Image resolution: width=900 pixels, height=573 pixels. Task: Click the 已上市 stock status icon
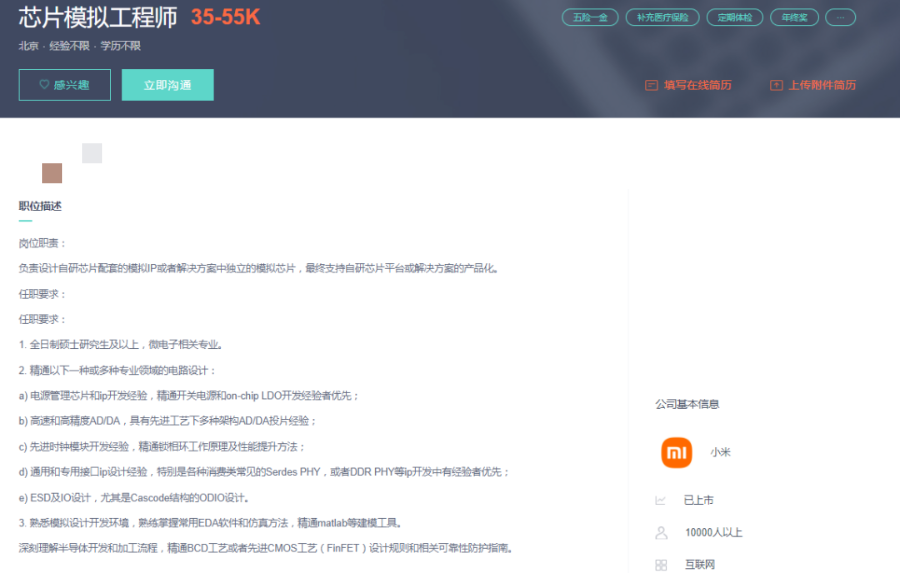click(x=661, y=501)
